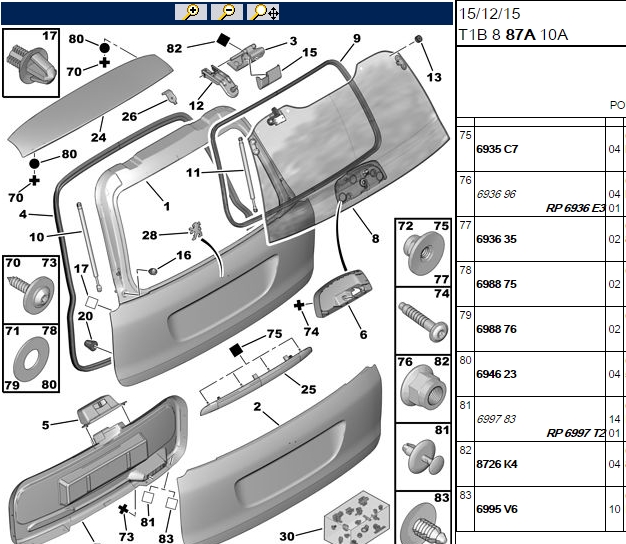This screenshot has height=544, width=626.
Task: Click the diagram code T1B 8 87A 10A
Action: click(513, 35)
